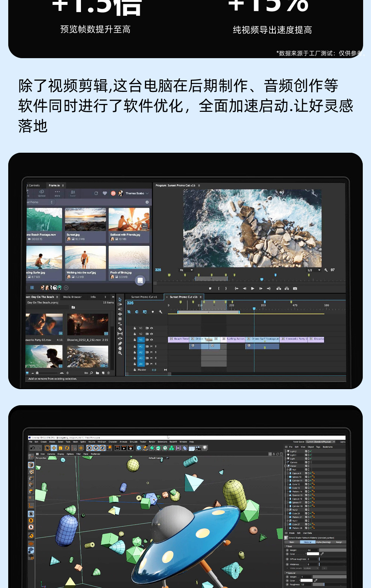Viewport: 371px width, 588px height.
Task: Open Frame.io settings gear
Action: pyautogui.click(x=147, y=202)
